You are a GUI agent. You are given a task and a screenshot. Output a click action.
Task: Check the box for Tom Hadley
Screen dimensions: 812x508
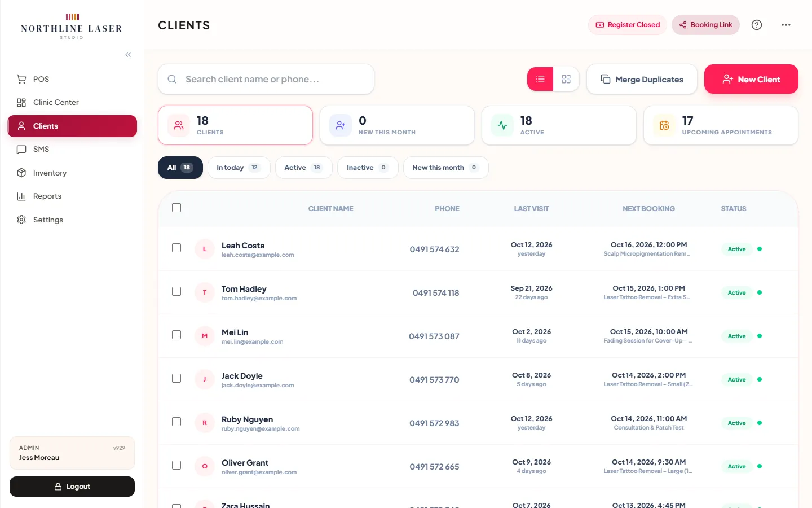click(x=176, y=291)
